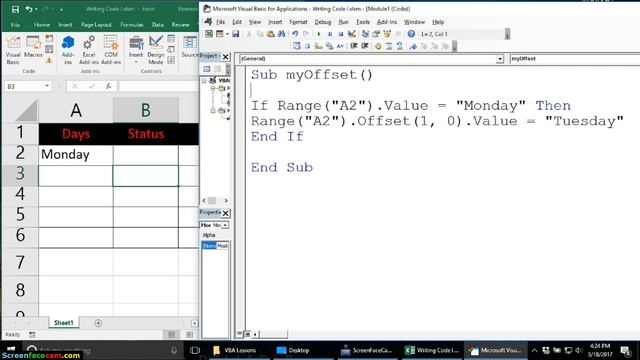
Task: Click the Record Macro icon in Code group
Action: point(49,39)
